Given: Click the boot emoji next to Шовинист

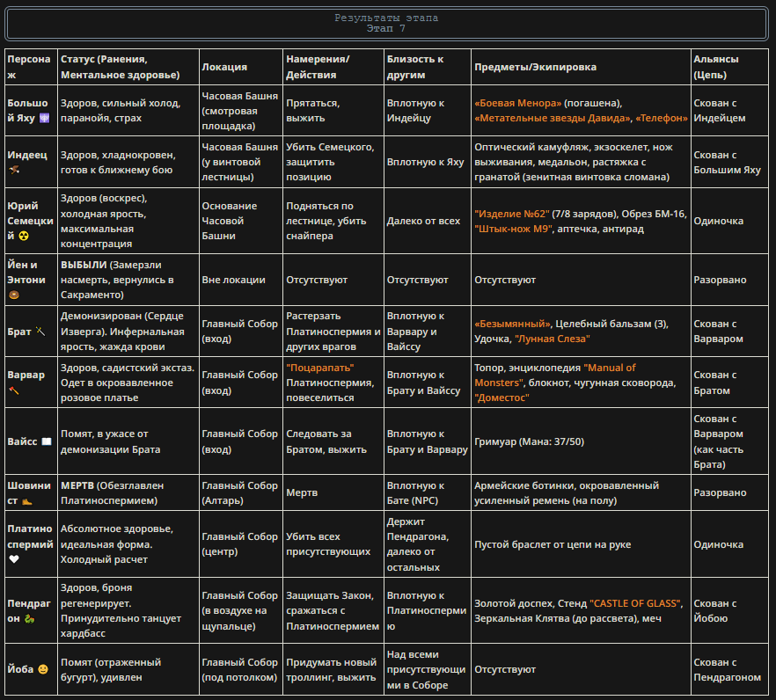Looking at the screenshot, I should [27, 501].
